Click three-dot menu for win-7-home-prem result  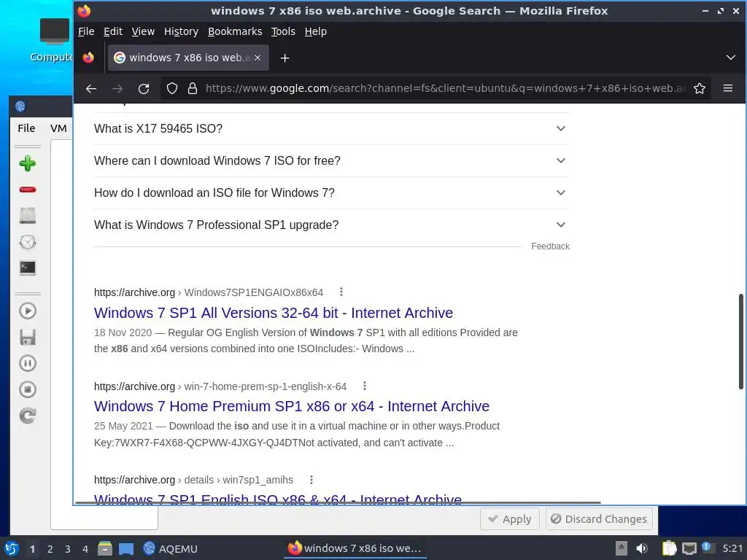point(365,386)
